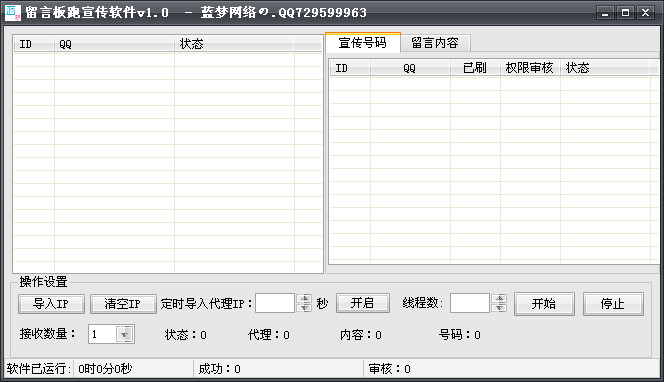This screenshot has height=382, width=664.
Task: Decrease the 线程数 thread count value
Action: point(500,308)
